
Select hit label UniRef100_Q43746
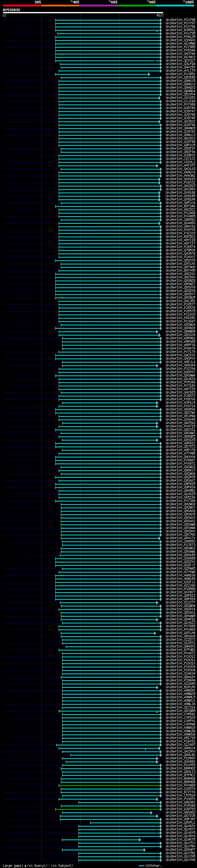point(180,54)
